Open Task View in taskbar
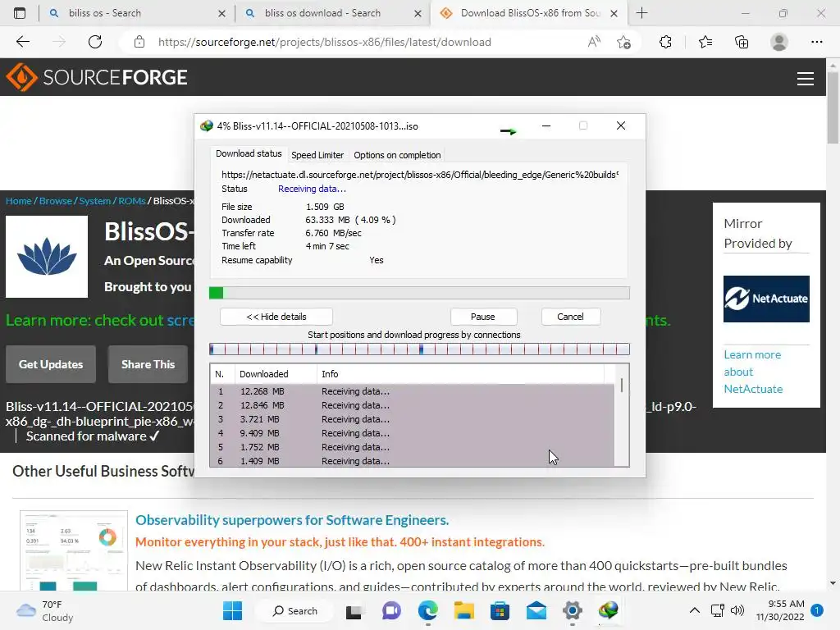The width and height of the screenshot is (840, 630). pyautogui.click(x=354, y=611)
